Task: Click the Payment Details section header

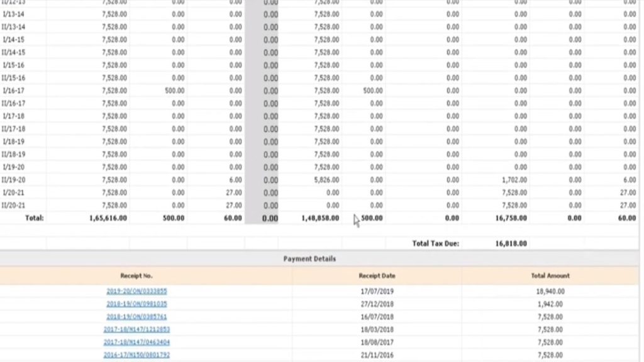Action: coord(308,259)
